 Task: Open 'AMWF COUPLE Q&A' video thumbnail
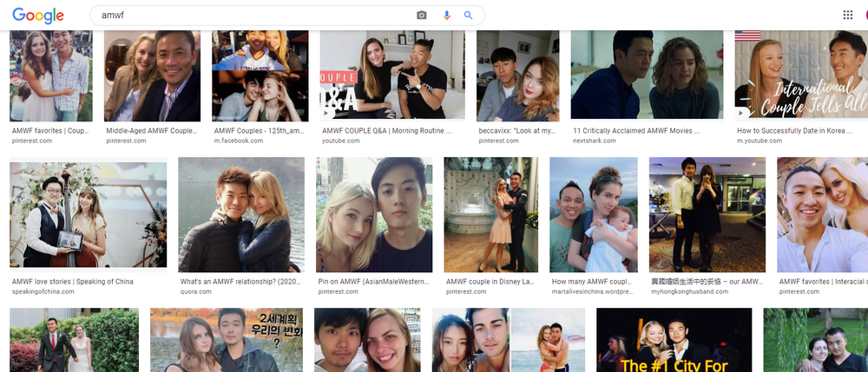tap(392, 75)
